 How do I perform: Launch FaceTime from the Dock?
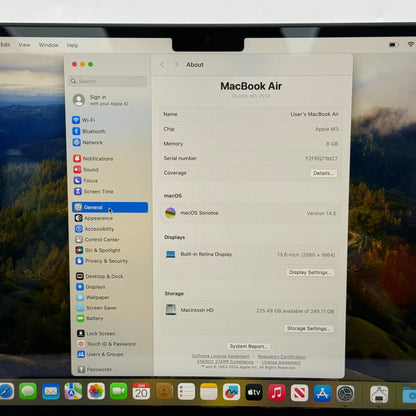click(119, 391)
